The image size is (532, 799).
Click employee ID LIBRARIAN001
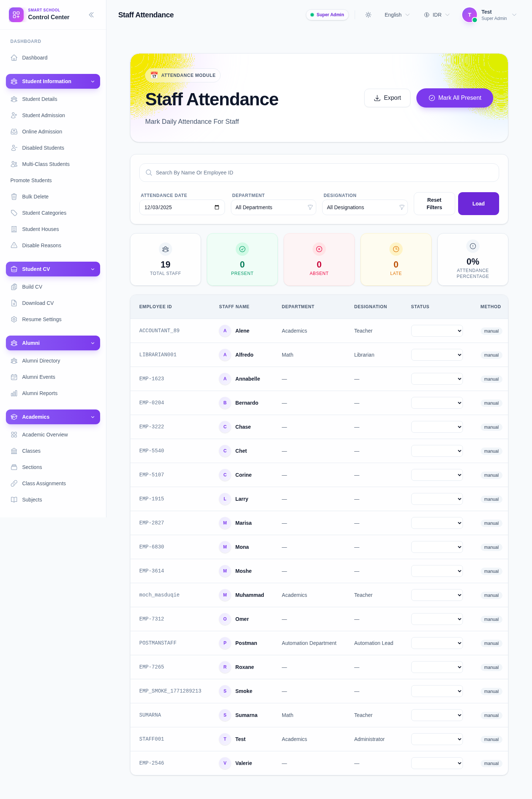[x=158, y=355]
